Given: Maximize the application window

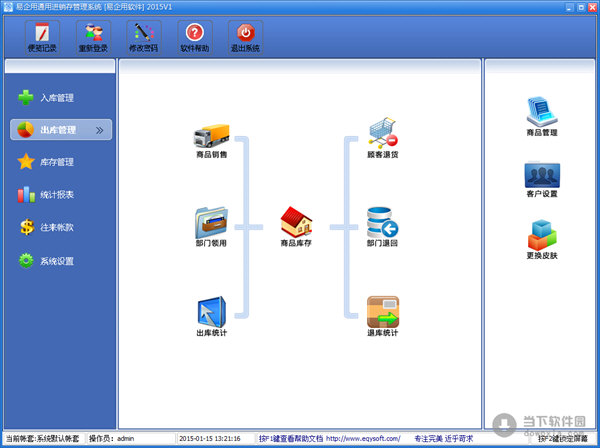Looking at the screenshot, I should pos(581,7).
